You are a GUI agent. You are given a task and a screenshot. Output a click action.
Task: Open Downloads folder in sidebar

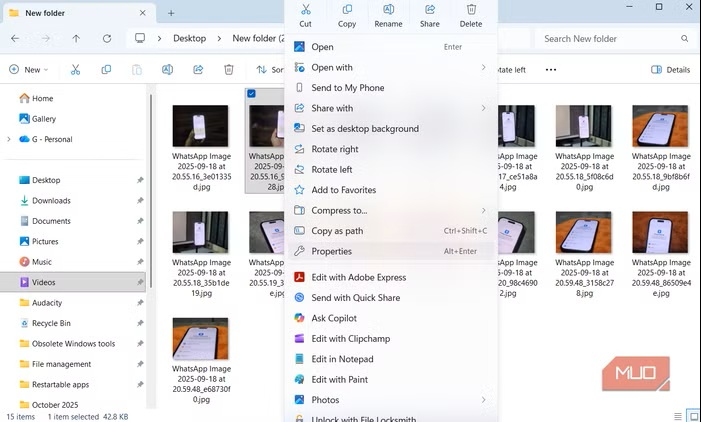(51, 201)
